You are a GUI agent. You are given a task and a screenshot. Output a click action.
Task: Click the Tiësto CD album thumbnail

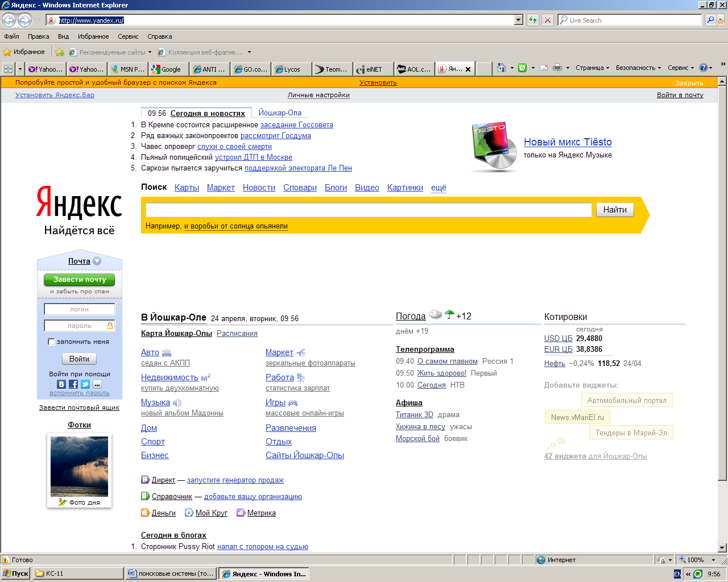[x=494, y=147]
